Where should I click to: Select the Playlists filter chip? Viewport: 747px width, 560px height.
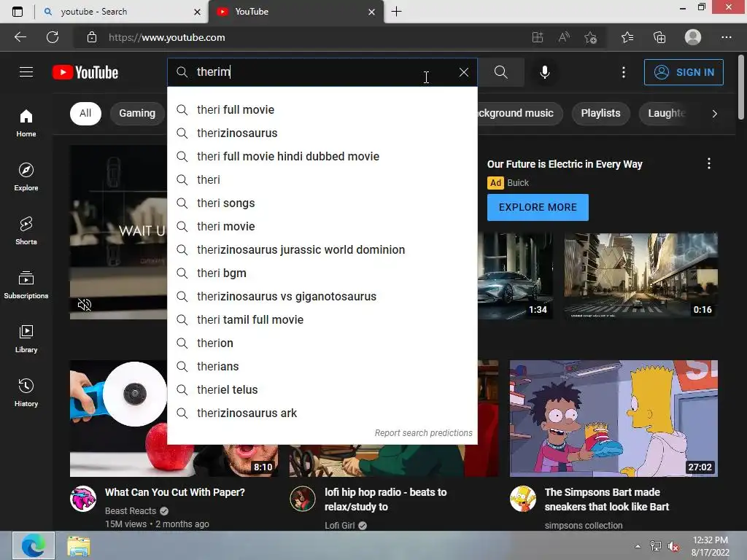click(x=601, y=113)
